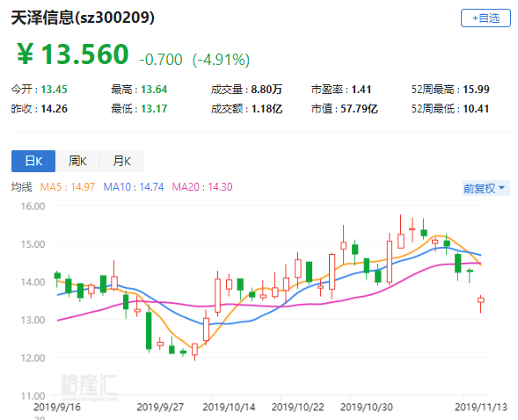Click 最低 value 13.17
Screen dimensions: 518x420
[x=154, y=109]
